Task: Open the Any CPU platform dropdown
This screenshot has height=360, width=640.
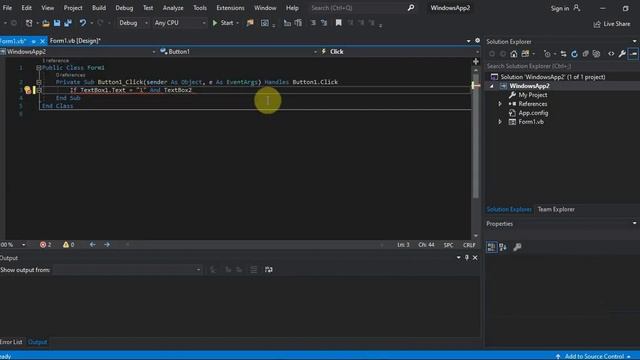Action: [x=180, y=23]
